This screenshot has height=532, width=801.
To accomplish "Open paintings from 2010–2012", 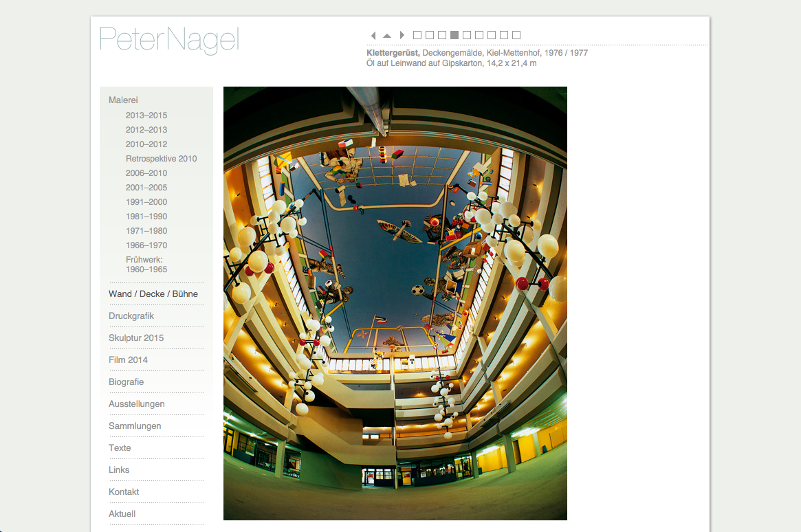I will [x=146, y=144].
